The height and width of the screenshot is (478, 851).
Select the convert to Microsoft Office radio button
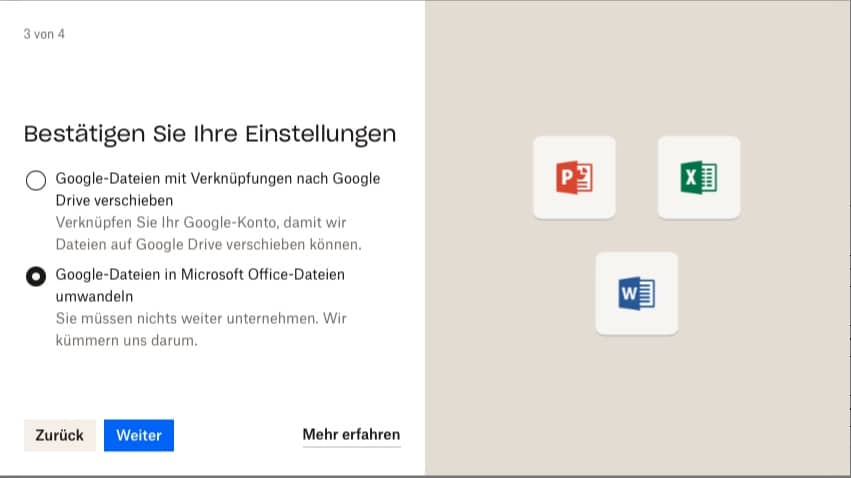[36, 277]
